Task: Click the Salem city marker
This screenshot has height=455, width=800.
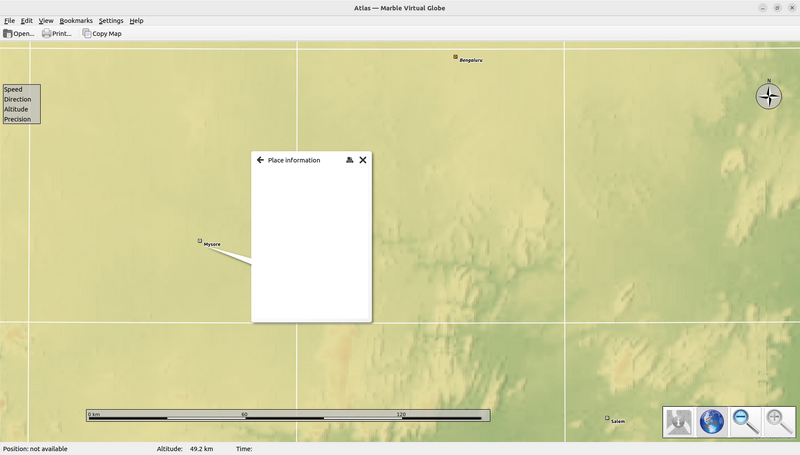Action: point(607,418)
